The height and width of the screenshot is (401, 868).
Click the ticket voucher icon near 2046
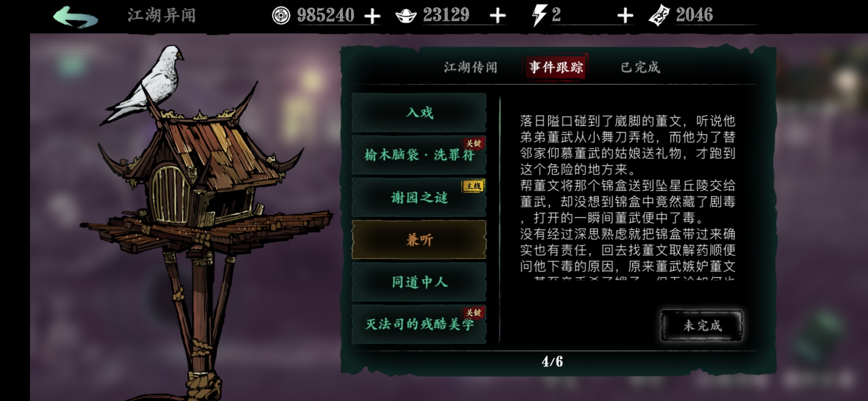pos(659,16)
